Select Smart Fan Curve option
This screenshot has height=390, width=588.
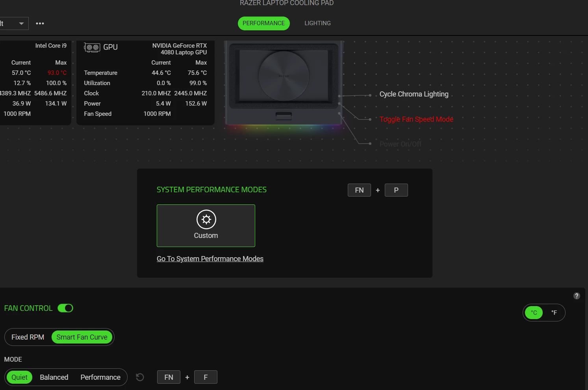pos(82,337)
